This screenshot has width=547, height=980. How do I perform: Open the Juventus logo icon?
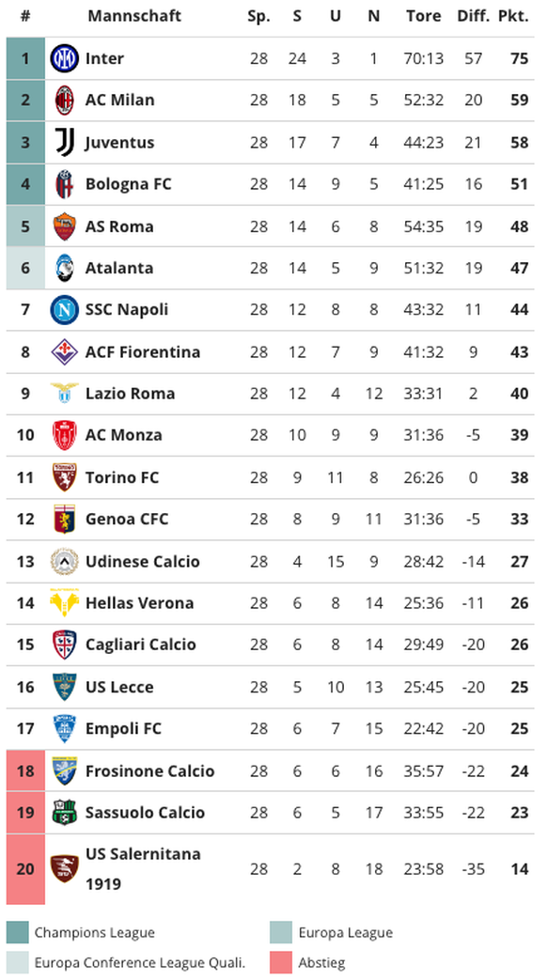pyautogui.click(x=65, y=143)
